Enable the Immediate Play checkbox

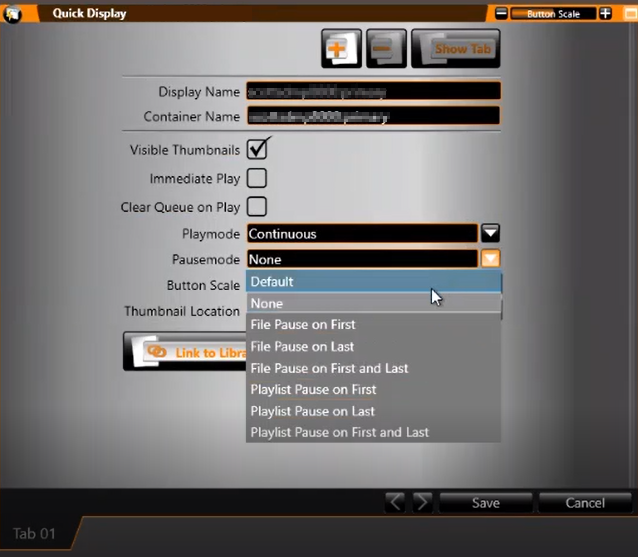257,178
